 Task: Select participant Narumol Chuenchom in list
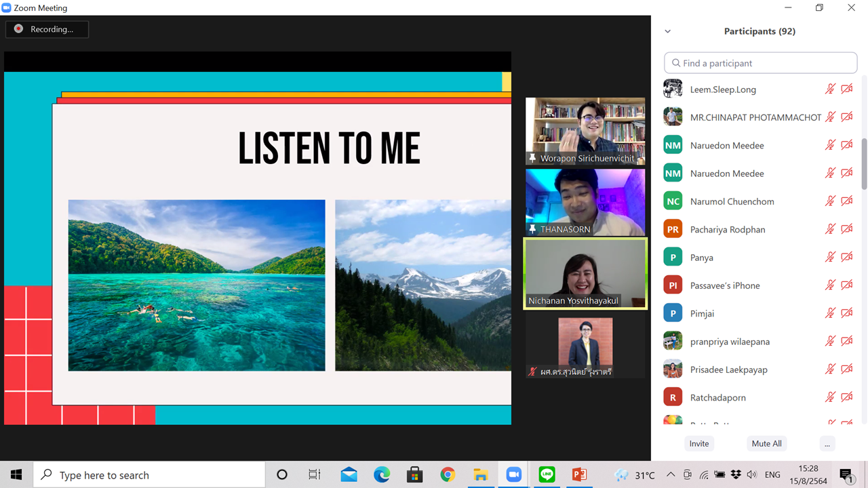(732, 201)
